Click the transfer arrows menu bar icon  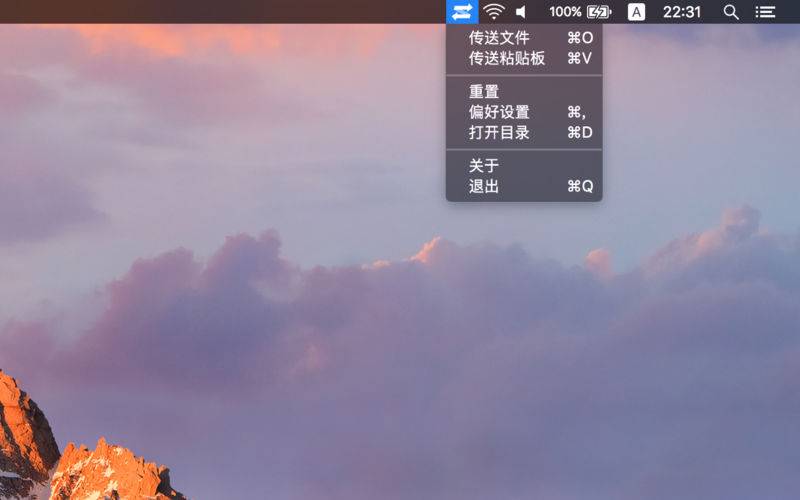tap(462, 12)
